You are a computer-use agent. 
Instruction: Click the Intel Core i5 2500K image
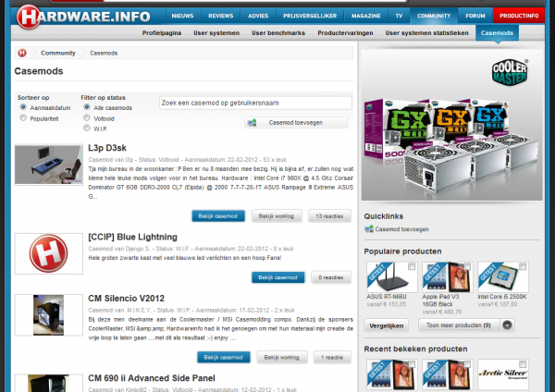pyautogui.click(x=503, y=277)
